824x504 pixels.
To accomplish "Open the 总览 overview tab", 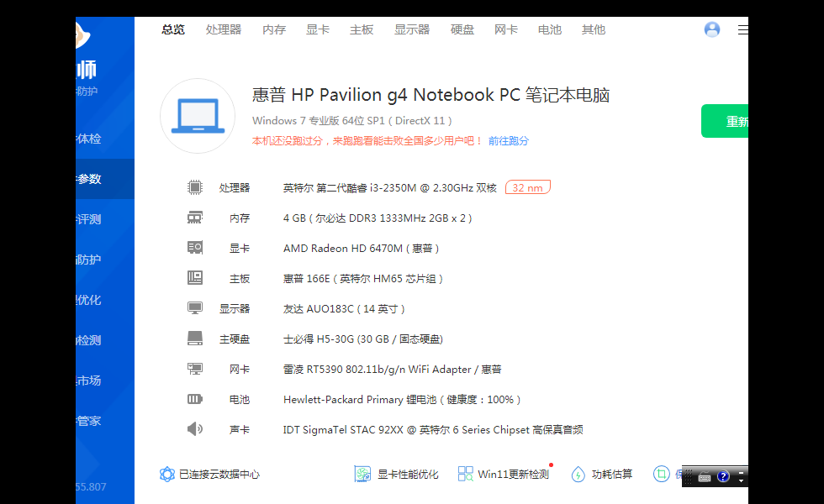I will click(x=173, y=30).
